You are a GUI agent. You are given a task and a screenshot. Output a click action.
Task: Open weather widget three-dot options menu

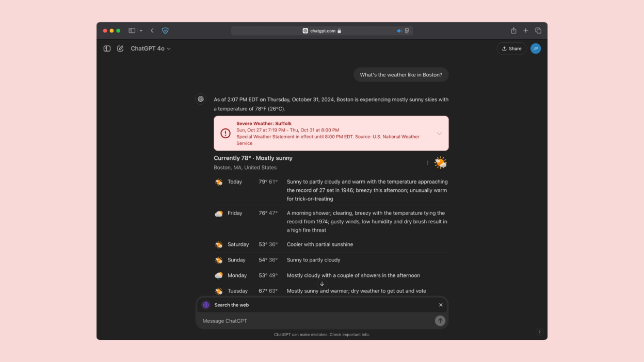pyautogui.click(x=427, y=163)
